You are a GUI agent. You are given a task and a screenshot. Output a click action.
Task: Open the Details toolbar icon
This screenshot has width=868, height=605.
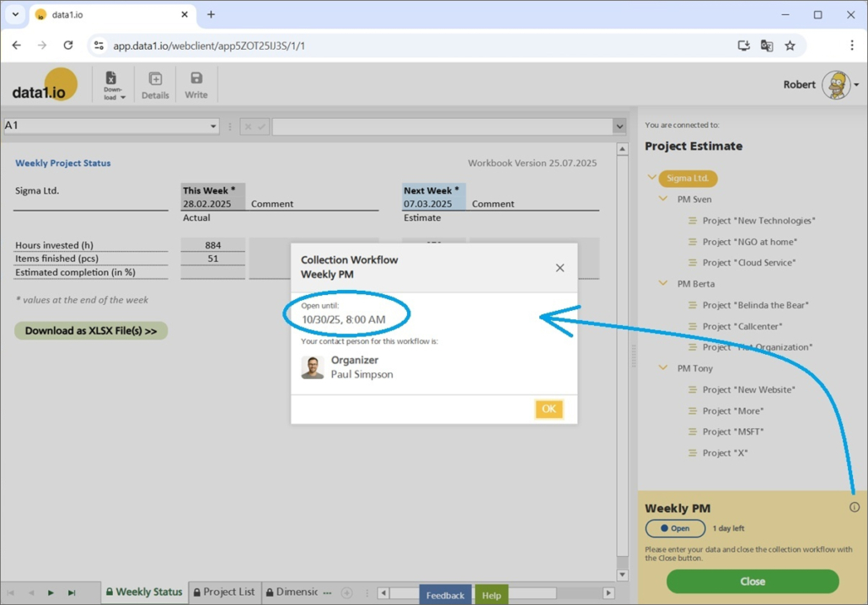(155, 84)
